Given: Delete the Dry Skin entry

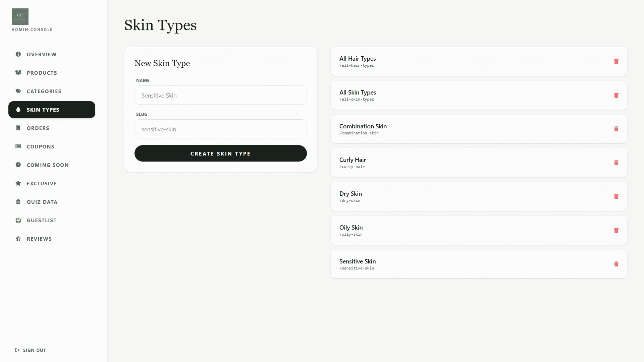Looking at the screenshot, I should tap(616, 196).
